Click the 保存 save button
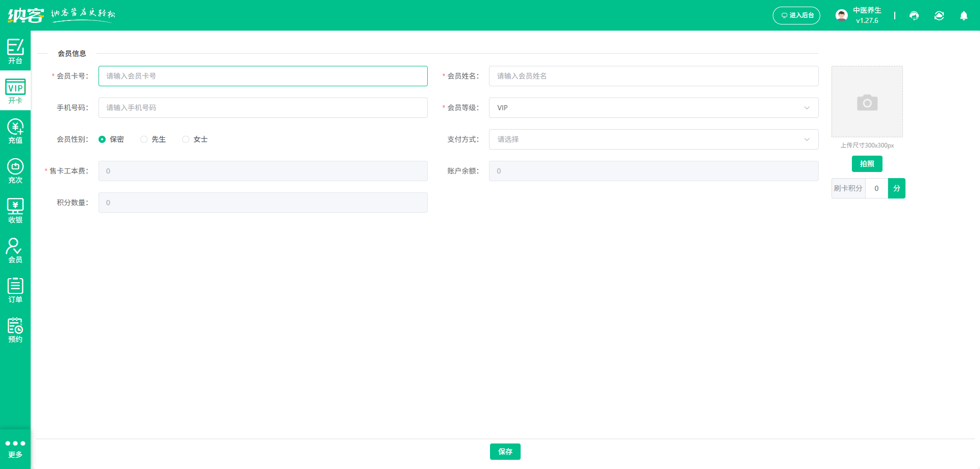The height and width of the screenshot is (469, 980). point(505,452)
